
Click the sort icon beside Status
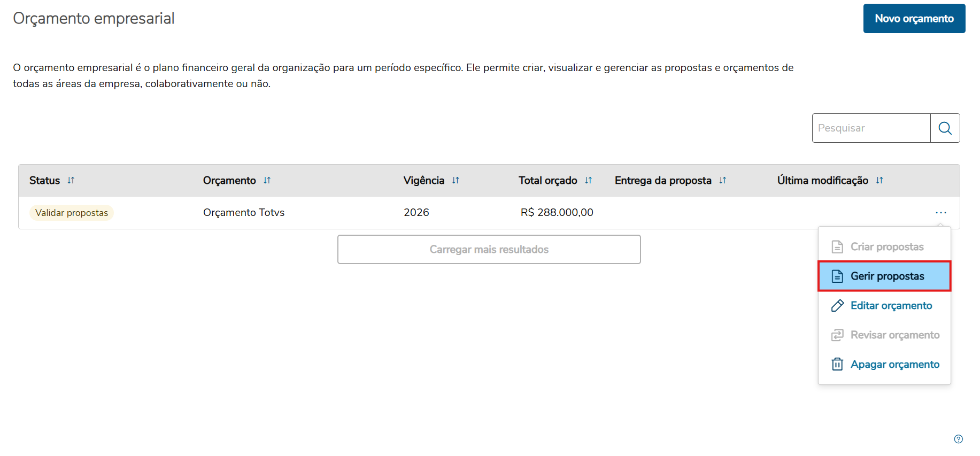[71, 181]
